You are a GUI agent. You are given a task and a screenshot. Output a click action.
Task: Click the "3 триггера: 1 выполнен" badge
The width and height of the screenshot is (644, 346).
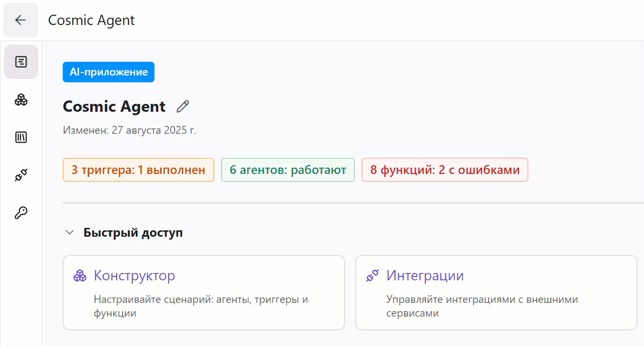click(x=138, y=170)
